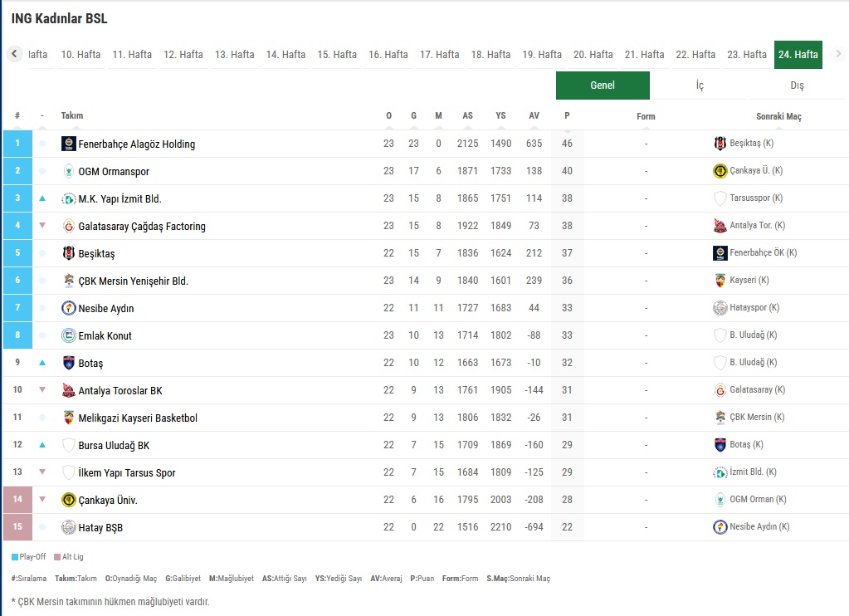Click the Çankaya Üniv. team logo
Screen dimensions: 849x616
(68, 500)
